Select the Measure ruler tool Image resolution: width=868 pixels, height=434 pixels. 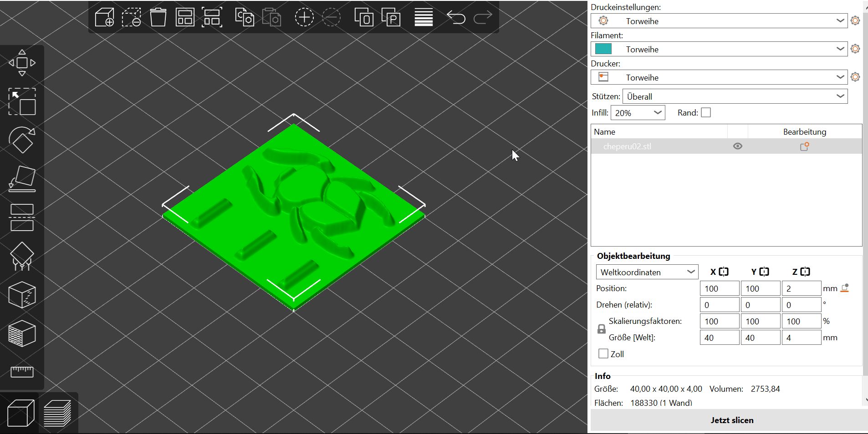click(x=22, y=372)
